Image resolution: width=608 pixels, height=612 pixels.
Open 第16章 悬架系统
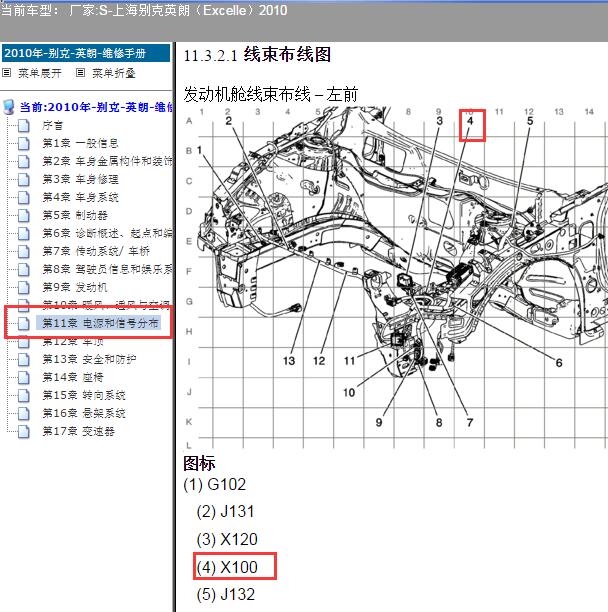tap(84, 413)
